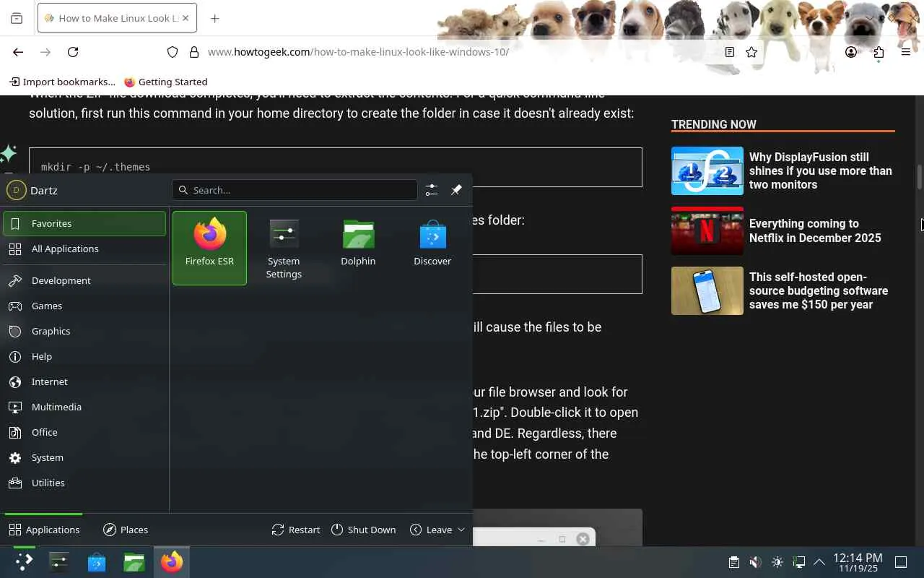Show All Applications in the launcher

tap(84, 249)
